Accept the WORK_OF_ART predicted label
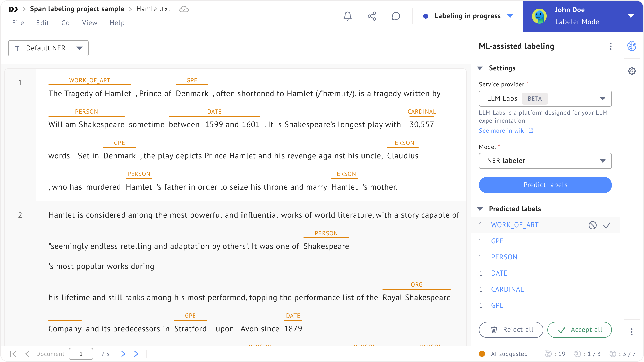Viewport: 644px width, 362px height. (607, 225)
